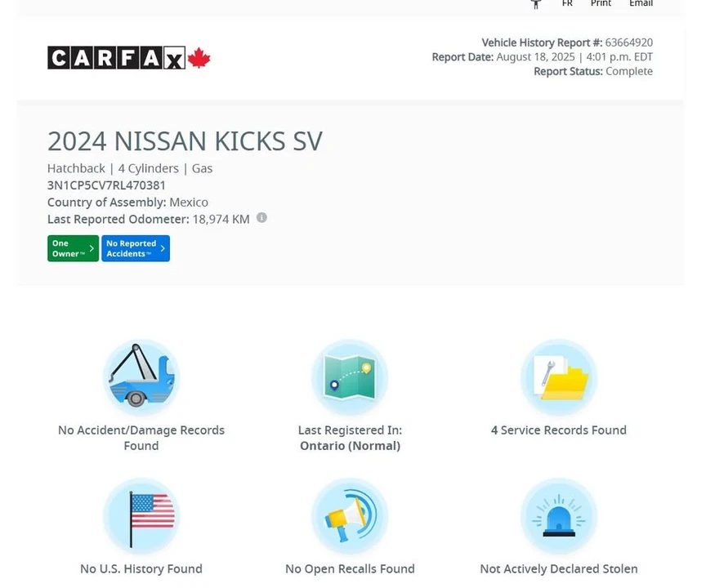Image resolution: width=706 pixels, height=588 pixels.
Task: Open No U.S. History Found
Action: pos(141,568)
